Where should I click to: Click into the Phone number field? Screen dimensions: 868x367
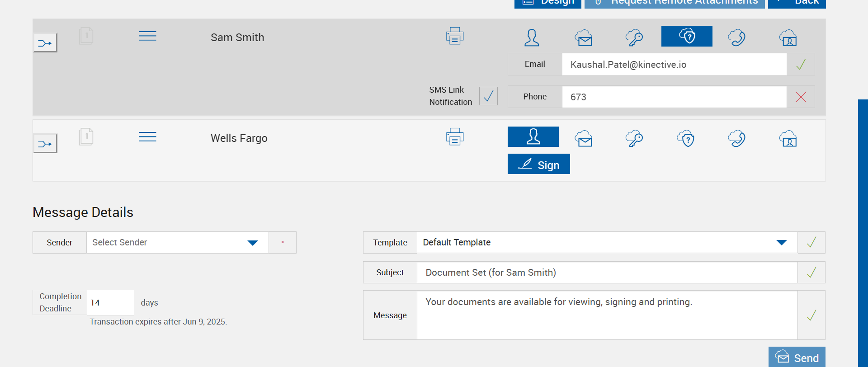[674, 97]
